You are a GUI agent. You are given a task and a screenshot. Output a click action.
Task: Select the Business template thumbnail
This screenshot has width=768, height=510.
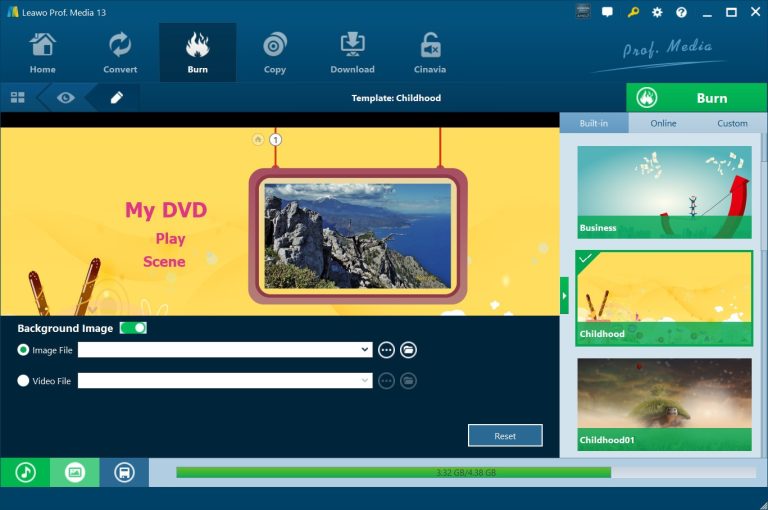click(x=664, y=191)
